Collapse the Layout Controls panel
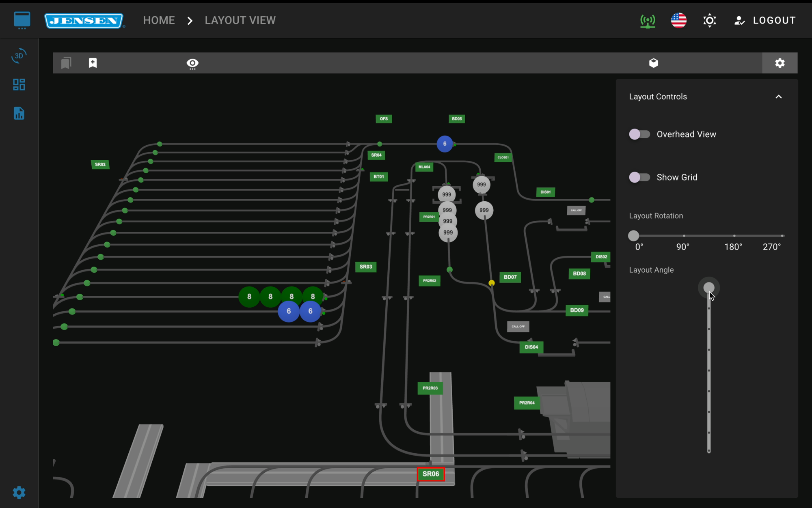 778,97
